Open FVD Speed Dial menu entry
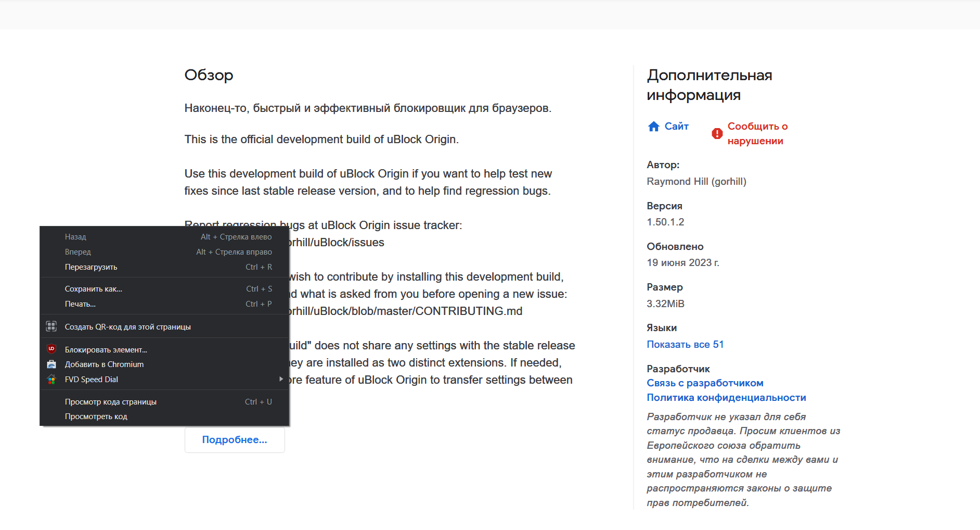The image size is (980, 530). pyautogui.click(x=164, y=379)
